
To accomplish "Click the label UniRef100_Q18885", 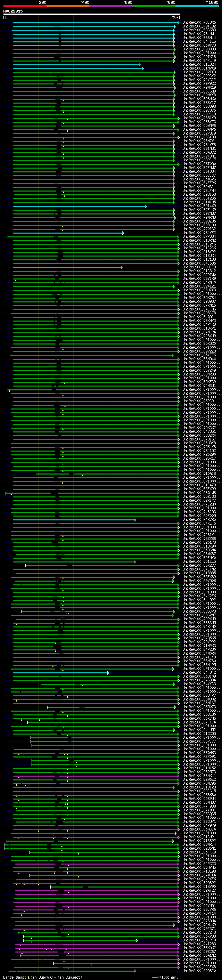I will click(x=199, y=573).
